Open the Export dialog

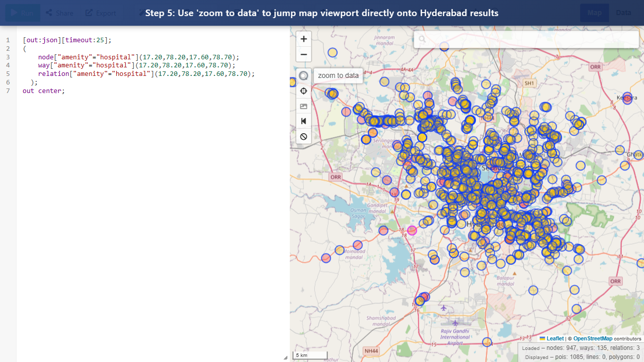100,13
